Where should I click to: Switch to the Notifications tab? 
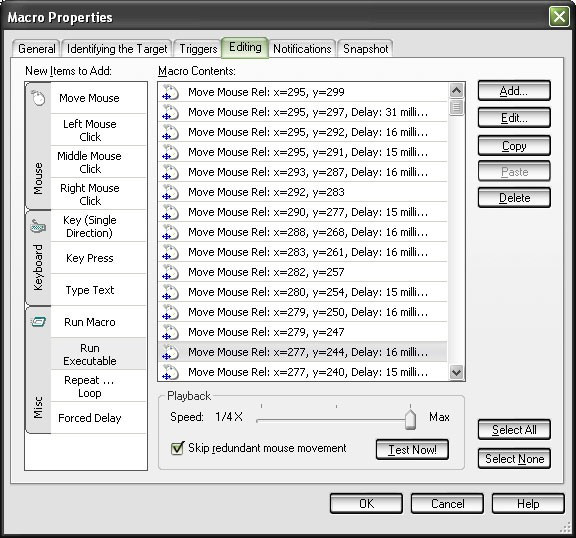[302, 49]
